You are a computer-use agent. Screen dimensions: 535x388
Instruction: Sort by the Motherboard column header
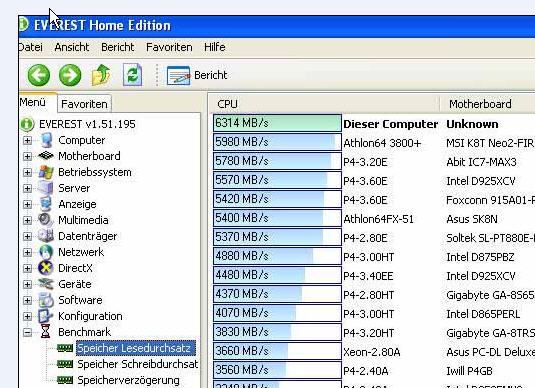488,104
